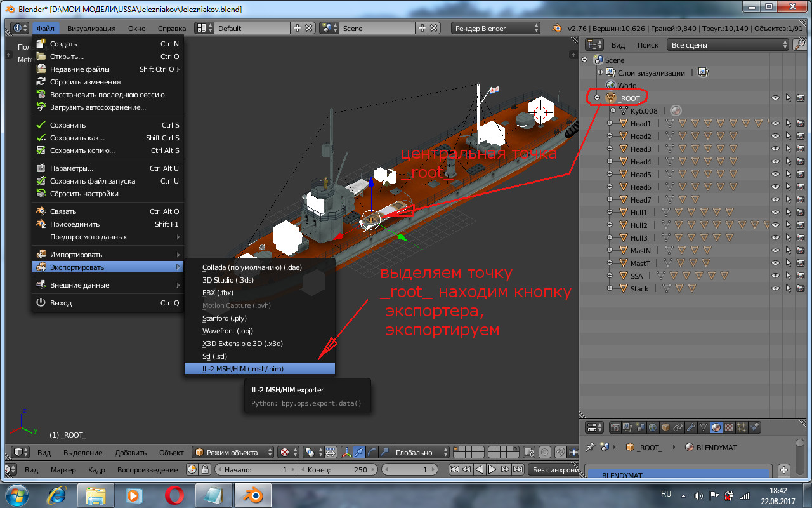Image resolution: width=812 pixels, height=508 pixels.
Task: Toggle visibility of Stack in outliner
Action: pyautogui.click(x=775, y=288)
